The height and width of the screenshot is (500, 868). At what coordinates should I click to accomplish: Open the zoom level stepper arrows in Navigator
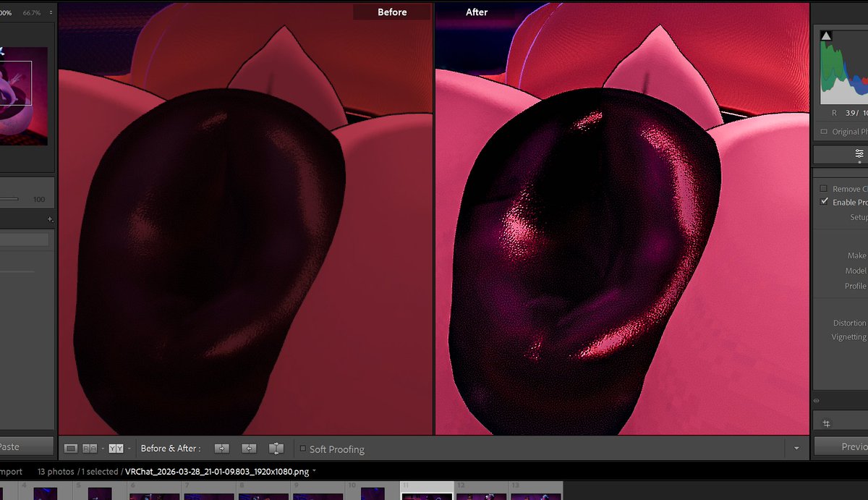click(49, 13)
